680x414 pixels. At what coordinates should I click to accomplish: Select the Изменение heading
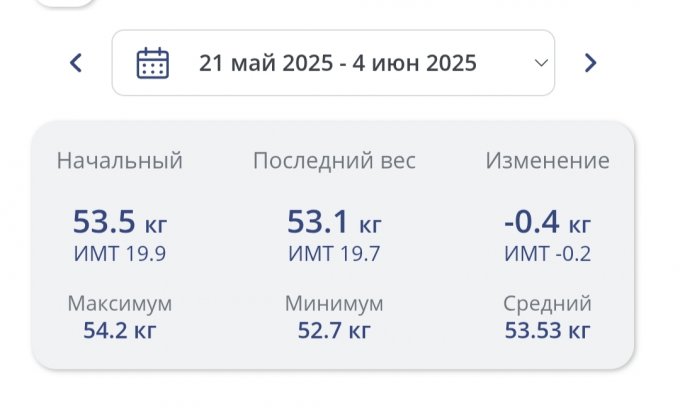tap(547, 161)
